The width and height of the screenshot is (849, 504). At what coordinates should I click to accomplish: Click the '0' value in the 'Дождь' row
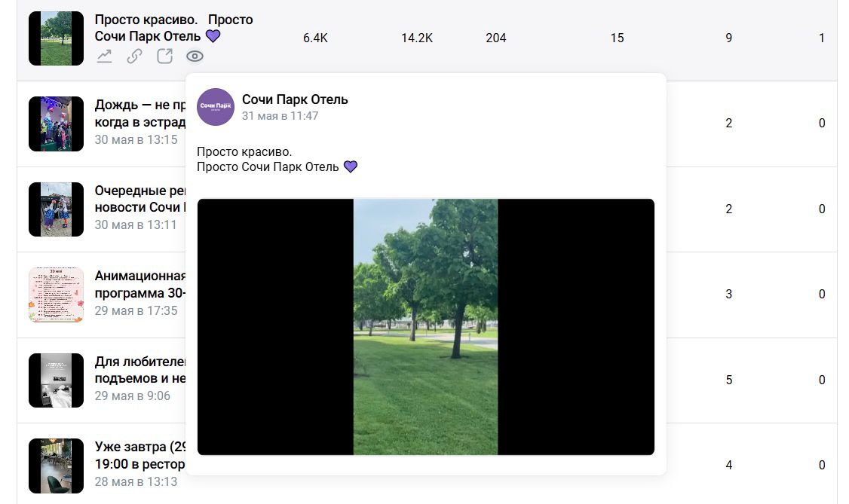click(822, 124)
